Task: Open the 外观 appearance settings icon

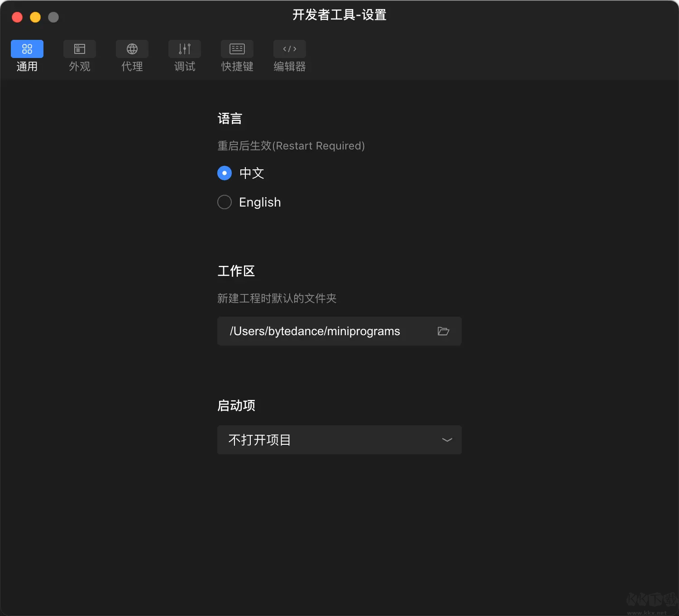Action: [79, 48]
